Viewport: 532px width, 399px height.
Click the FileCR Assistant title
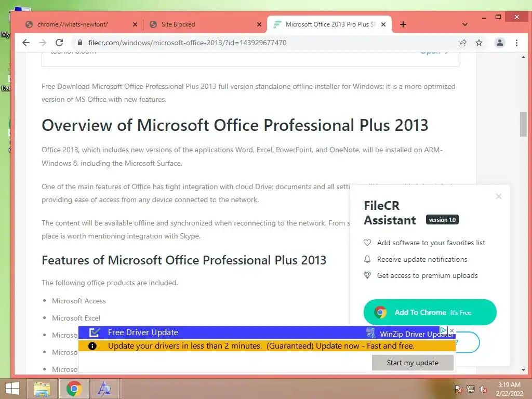(x=390, y=212)
